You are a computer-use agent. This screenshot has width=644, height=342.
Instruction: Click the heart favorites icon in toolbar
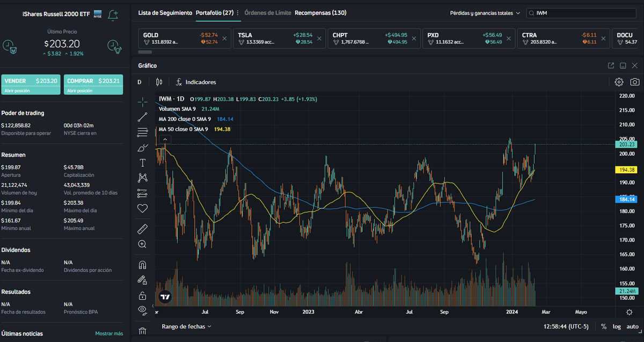(x=142, y=208)
